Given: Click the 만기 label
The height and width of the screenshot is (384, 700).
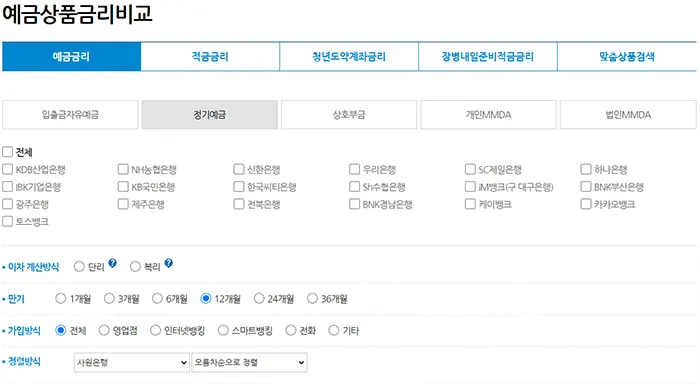Looking at the screenshot, I should pos(16,299).
